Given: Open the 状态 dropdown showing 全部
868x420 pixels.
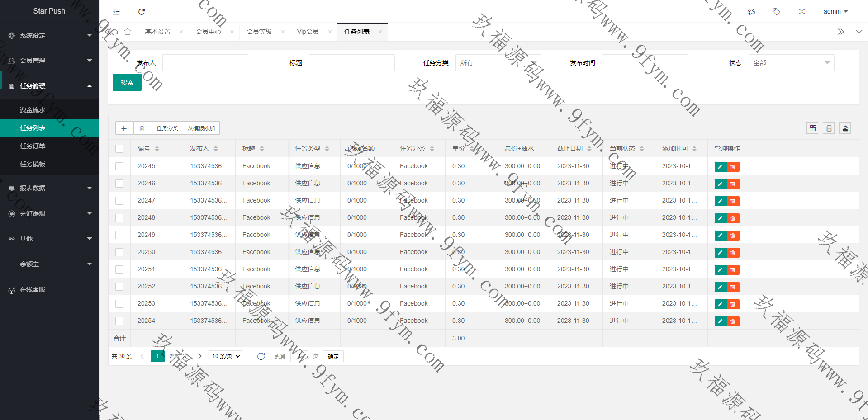Looking at the screenshot, I should point(791,63).
